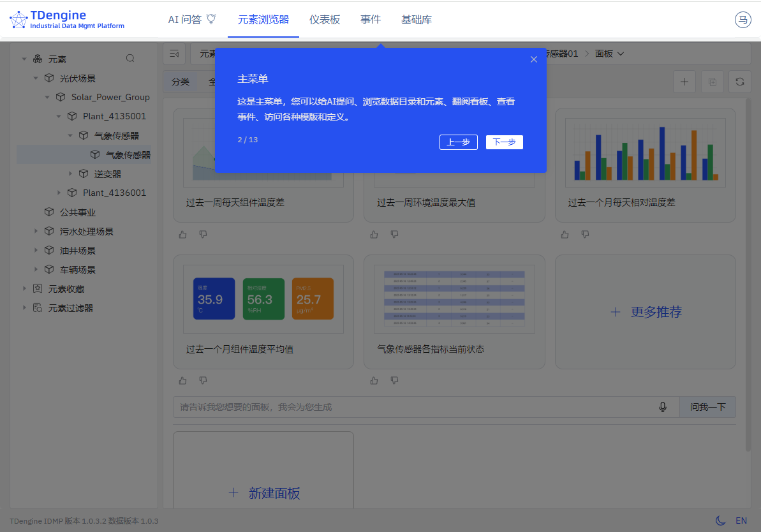Collapse the sidebar with the fold icon
The height and width of the screenshot is (532, 761).
coord(174,54)
